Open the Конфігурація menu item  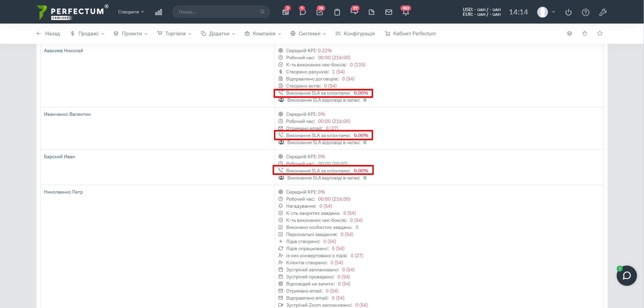click(355, 34)
